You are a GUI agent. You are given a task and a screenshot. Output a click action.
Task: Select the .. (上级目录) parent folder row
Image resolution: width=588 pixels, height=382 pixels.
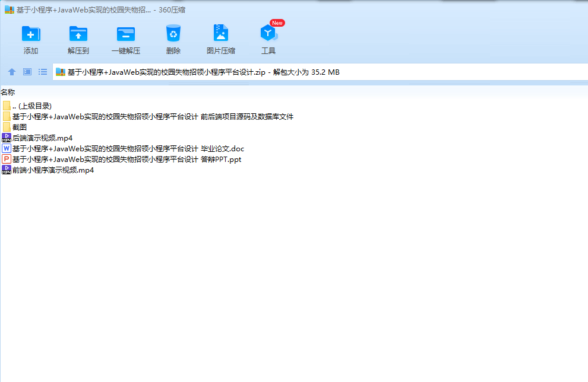27,106
